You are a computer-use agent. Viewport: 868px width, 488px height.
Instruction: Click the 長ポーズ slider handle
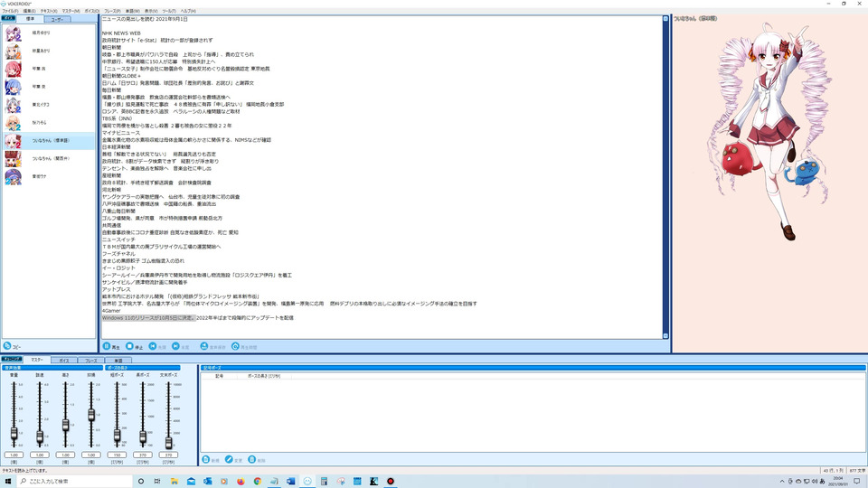(143, 437)
